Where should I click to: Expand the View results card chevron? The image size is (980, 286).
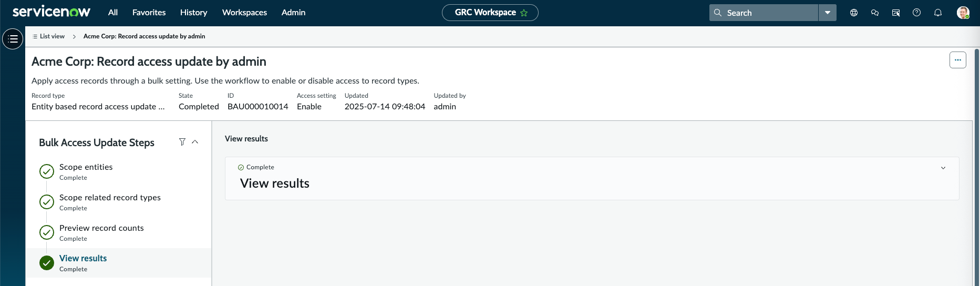click(x=943, y=168)
